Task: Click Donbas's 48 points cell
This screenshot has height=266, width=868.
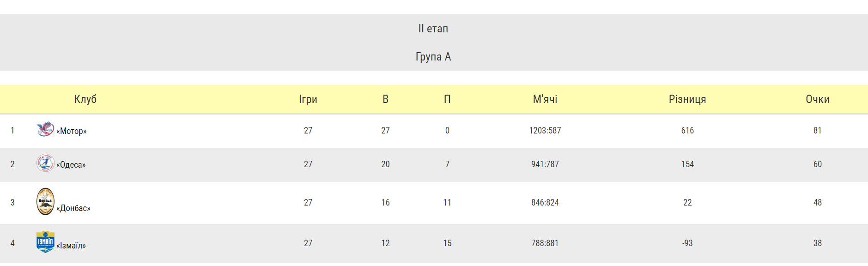Action: coord(818,203)
